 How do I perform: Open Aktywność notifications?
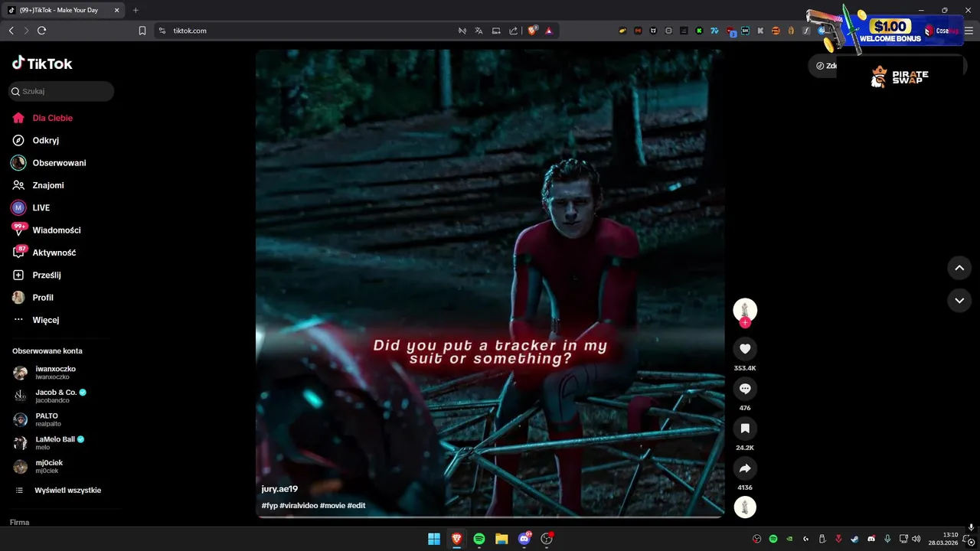coord(44,253)
